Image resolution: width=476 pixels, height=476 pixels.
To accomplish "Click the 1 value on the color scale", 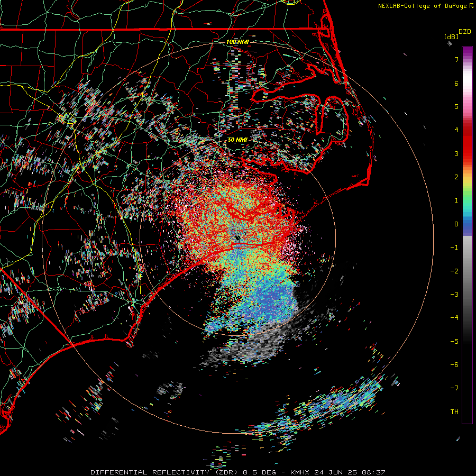I will [456, 200].
